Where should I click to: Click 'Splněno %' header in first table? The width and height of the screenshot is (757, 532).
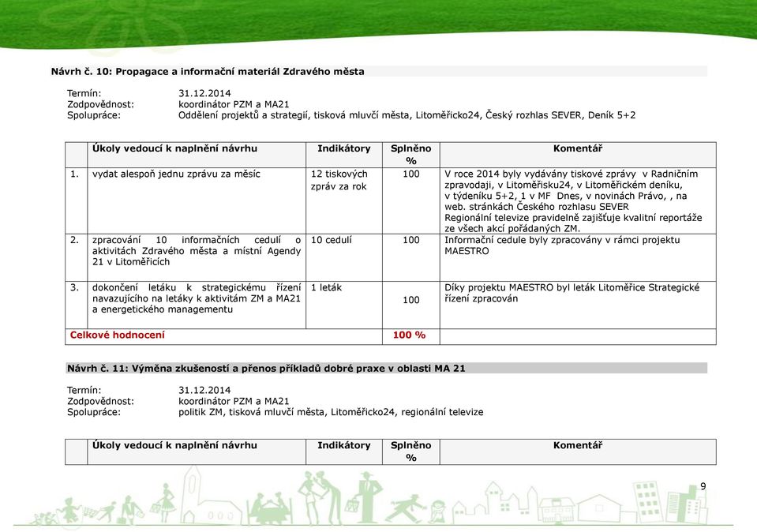pyautogui.click(x=410, y=155)
